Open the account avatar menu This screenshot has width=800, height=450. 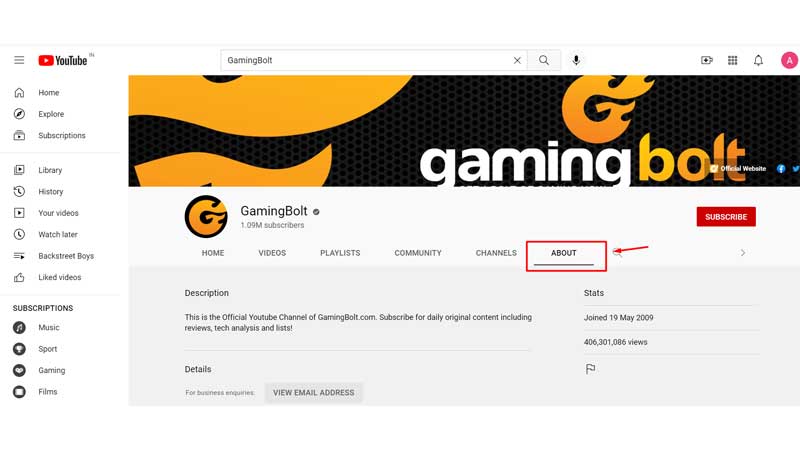tap(789, 60)
